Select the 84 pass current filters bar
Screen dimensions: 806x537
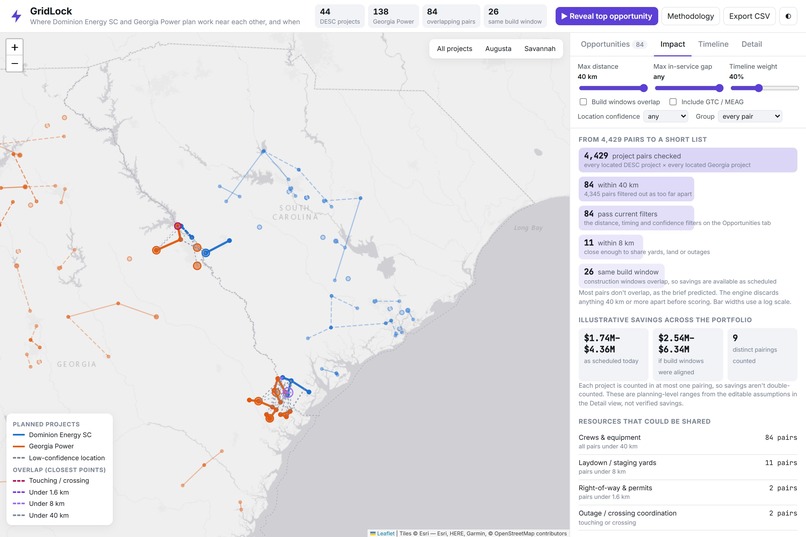pyautogui.click(x=636, y=218)
